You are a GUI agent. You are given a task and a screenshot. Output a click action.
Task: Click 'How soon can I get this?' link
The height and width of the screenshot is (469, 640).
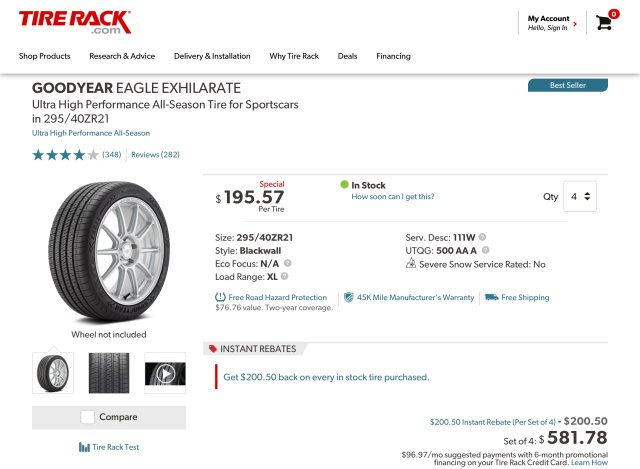(x=393, y=197)
